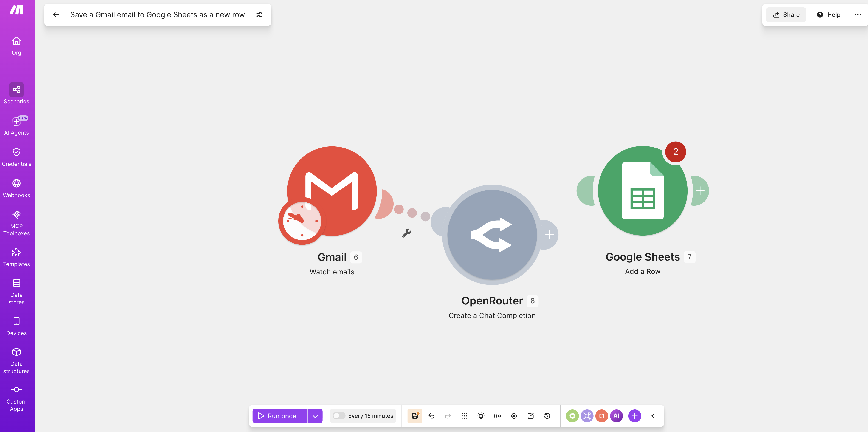Click Gmail module number 6 badge
The image size is (868, 432).
356,257
